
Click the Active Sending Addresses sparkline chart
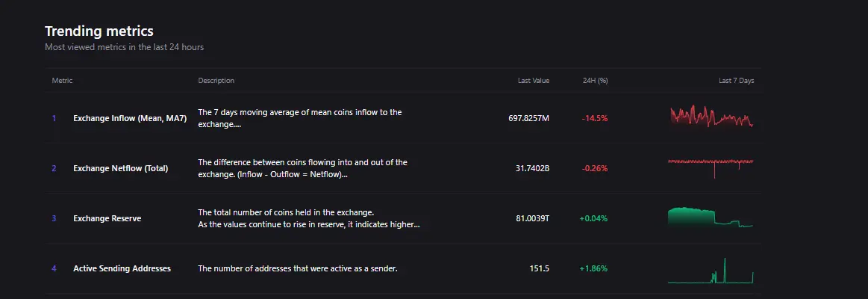(x=711, y=272)
